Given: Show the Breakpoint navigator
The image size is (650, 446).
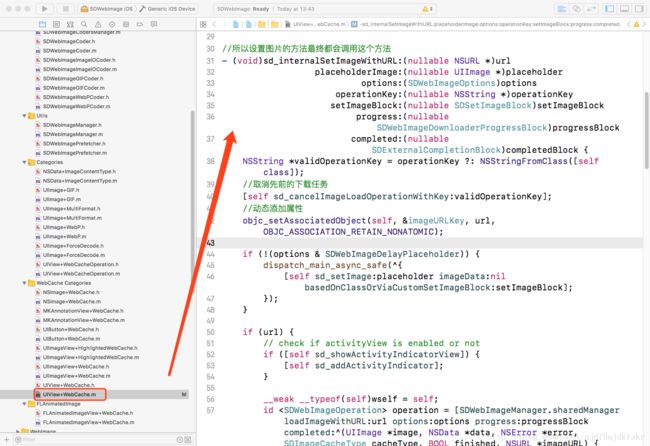Looking at the screenshot, I should click(x=140, y=24).
